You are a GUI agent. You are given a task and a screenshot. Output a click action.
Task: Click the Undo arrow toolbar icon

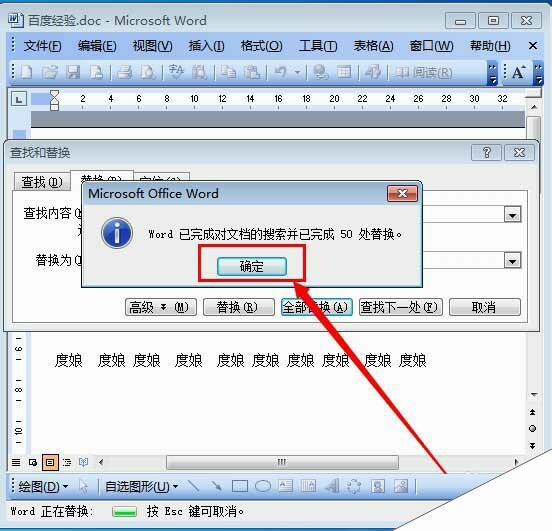pyautogui.click(x=281, y=72)
